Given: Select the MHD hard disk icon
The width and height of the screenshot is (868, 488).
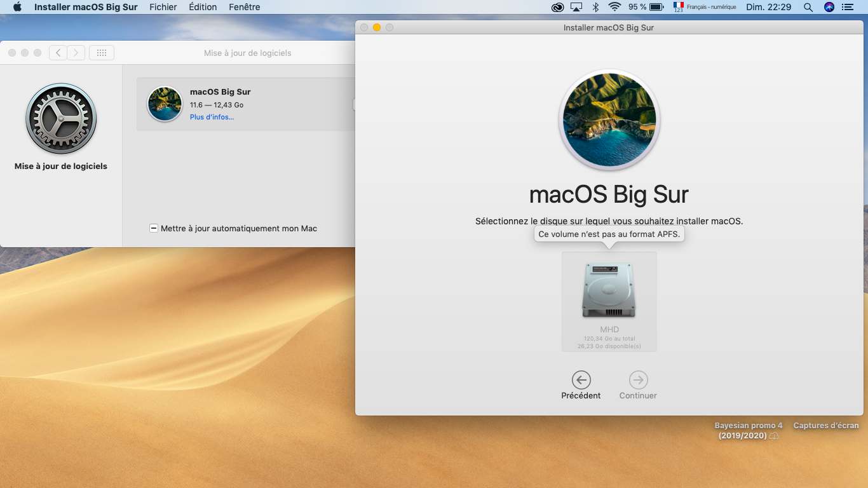Looking at the screenshot, I should 609,290.
